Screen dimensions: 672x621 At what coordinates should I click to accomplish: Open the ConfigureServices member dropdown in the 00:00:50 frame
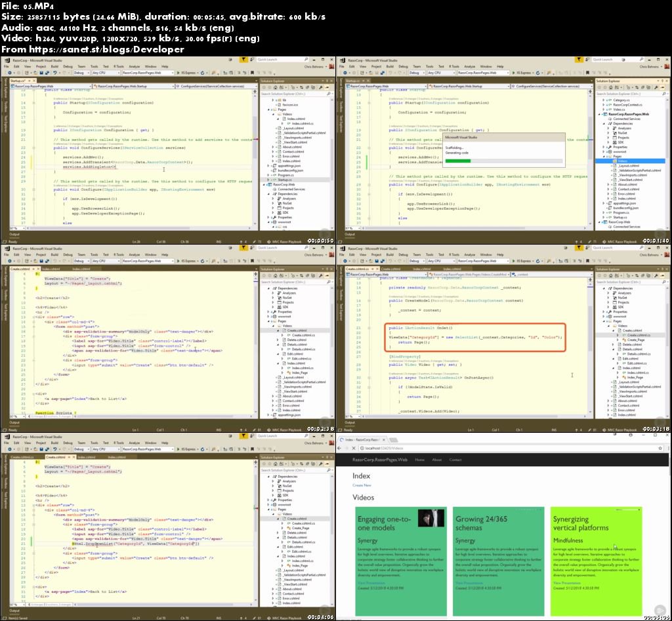coord(217,86)
